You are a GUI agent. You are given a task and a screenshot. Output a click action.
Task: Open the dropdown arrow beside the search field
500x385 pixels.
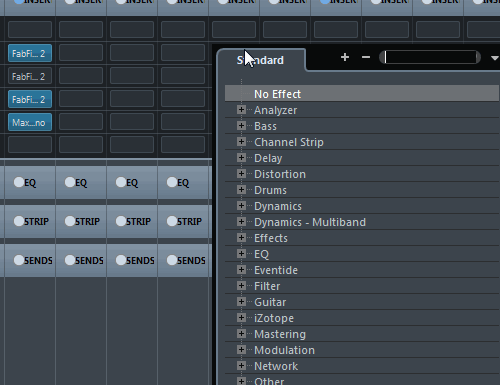tap(495, 58)
